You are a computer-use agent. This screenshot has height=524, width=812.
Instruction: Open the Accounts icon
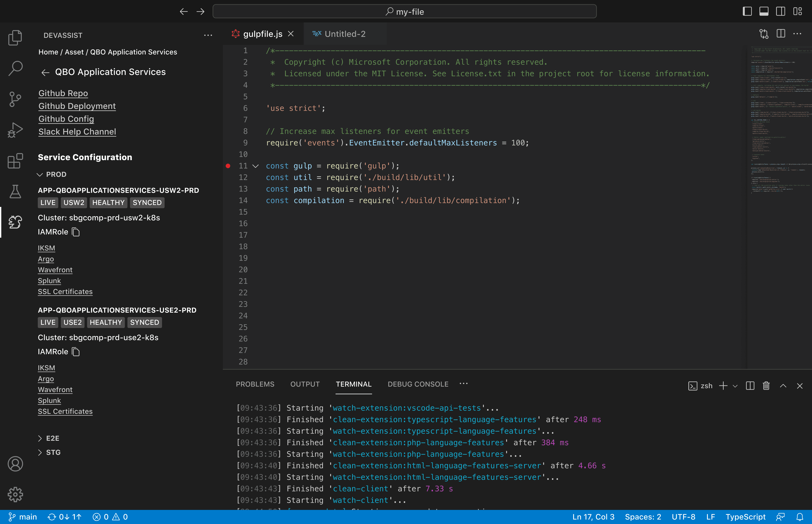(15, 464)
